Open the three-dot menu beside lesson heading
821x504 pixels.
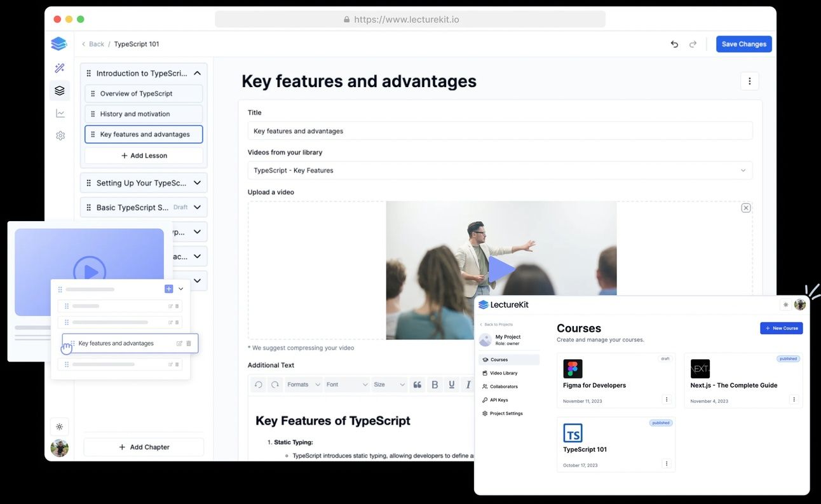750,81
